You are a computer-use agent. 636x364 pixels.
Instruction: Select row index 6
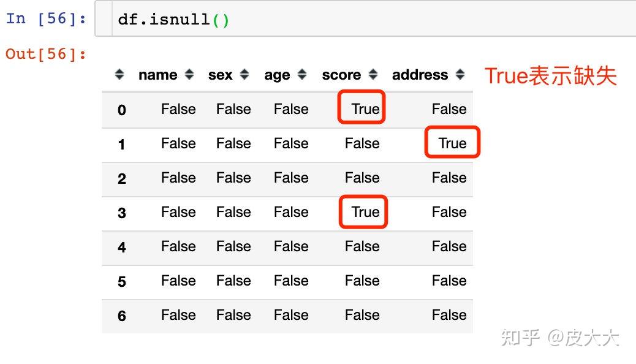(x=122, y=316)
